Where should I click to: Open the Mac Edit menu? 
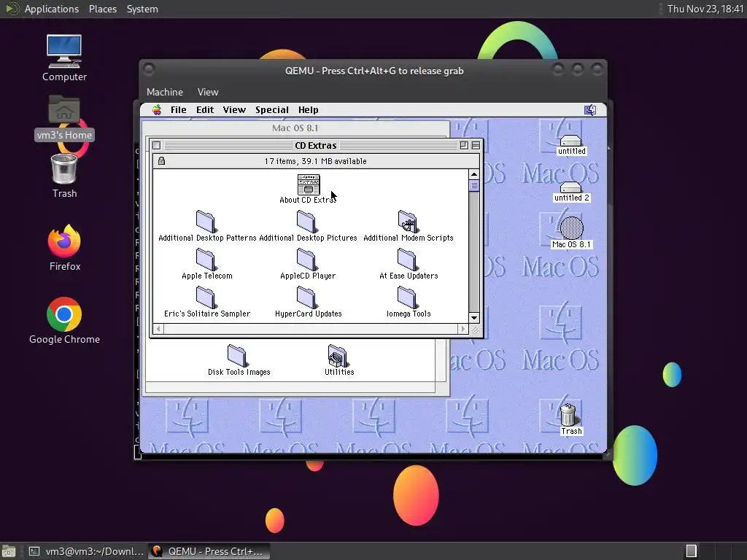205,110
